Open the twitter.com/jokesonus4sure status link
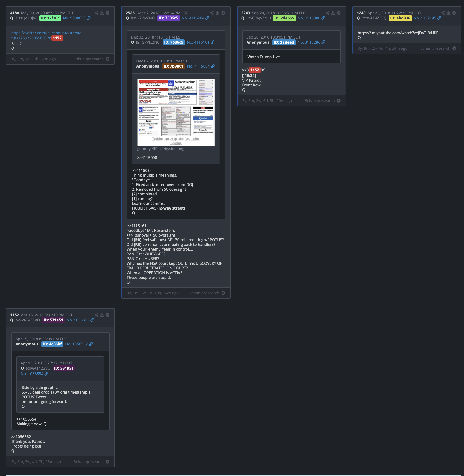The height and width of the screenshot is (476, 464). tap(47, 35)
